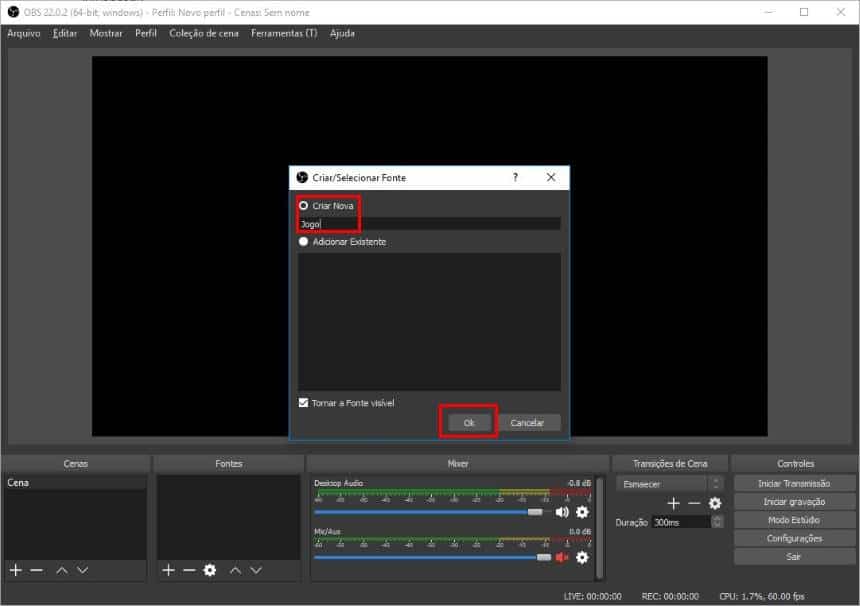The image size is (860, 606).
Task: Remove scene with minus icon in Cenas
Action: click(x=36, y=570)
